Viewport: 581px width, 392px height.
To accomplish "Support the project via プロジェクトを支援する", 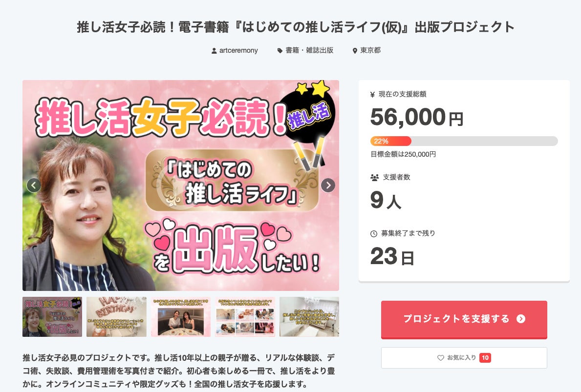I will pos(464,319).
